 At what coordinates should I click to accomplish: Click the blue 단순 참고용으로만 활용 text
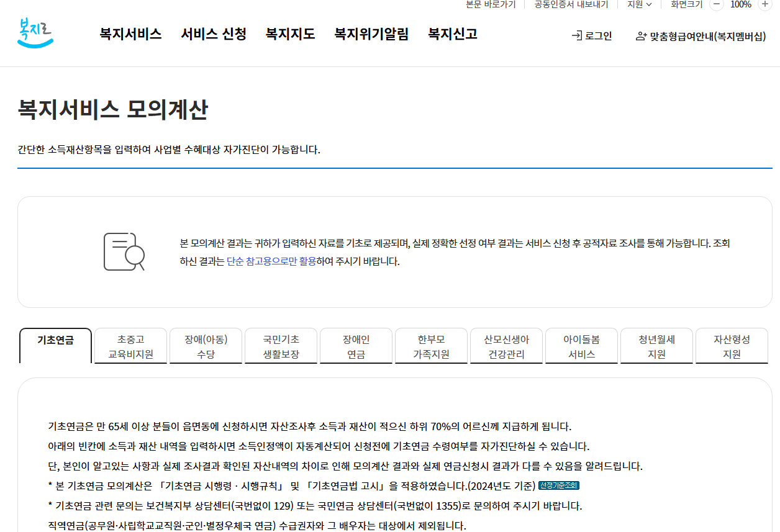click(x=271, y=261)
